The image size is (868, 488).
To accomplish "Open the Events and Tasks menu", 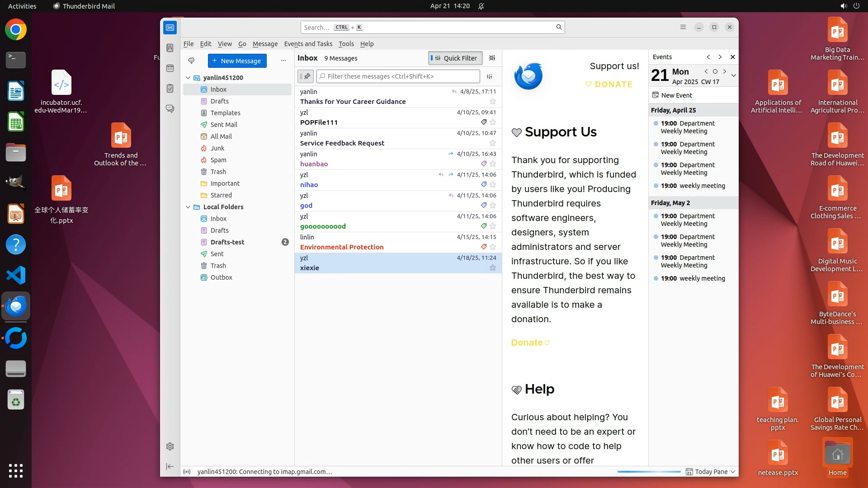I will (x=308, y=44).
